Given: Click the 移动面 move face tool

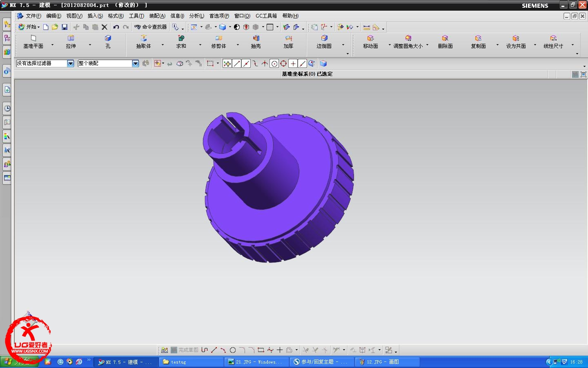Looking at the screenshot, I should (x=371, y=42).
